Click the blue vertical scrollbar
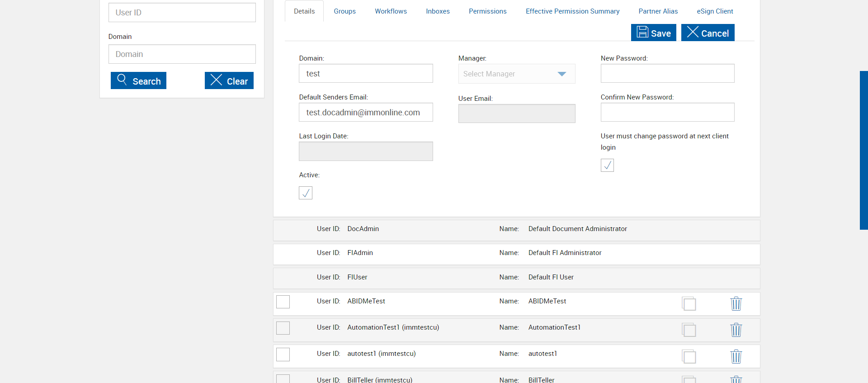868x383 pixels. coord(863,150)
